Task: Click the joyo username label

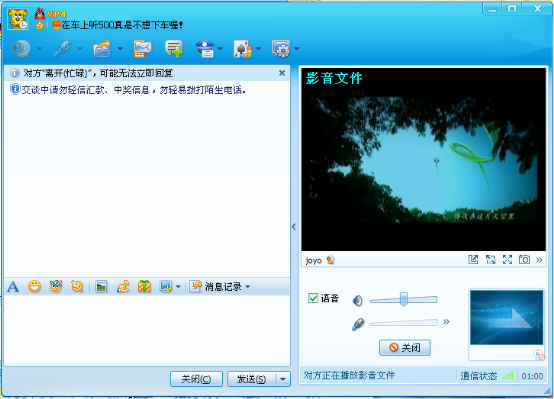Action: (314, 261)
